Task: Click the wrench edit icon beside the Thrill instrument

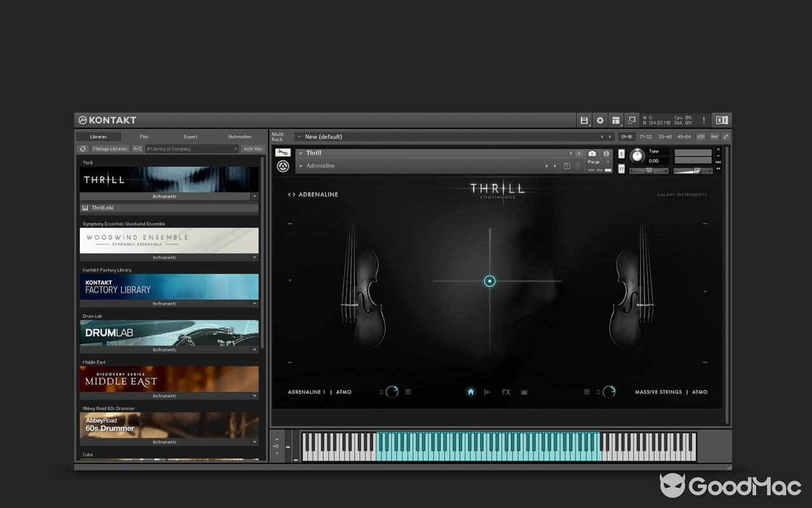Action: (282, 152)
